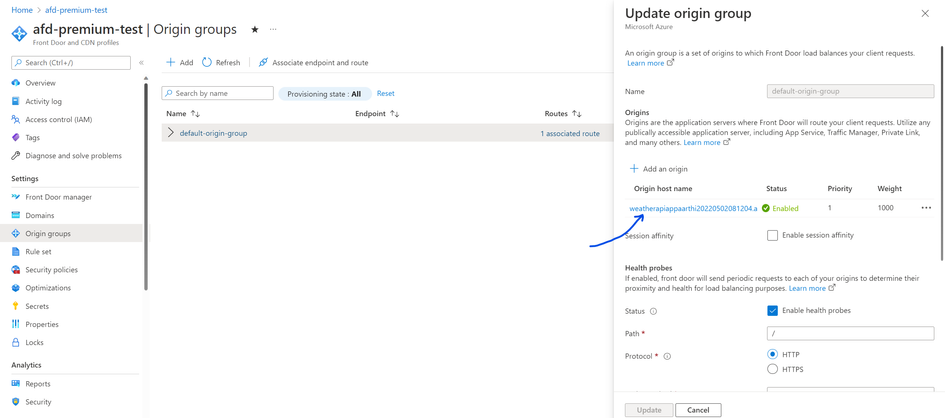Click the Origin groups icon in sidebar
Screen dimensions: 945x418
16,233
